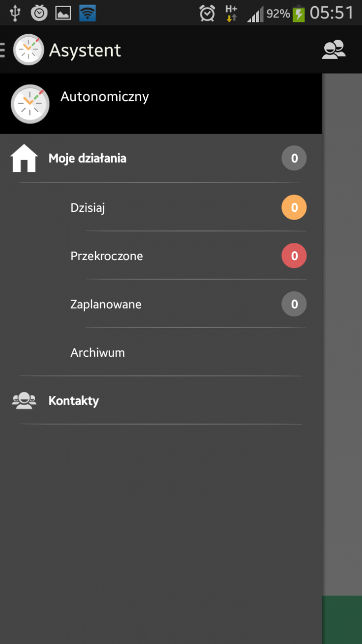This screenshot has width=362, height=644.
Task: Tap the red Przekroczone counter badge
Action: click(294, 256)
